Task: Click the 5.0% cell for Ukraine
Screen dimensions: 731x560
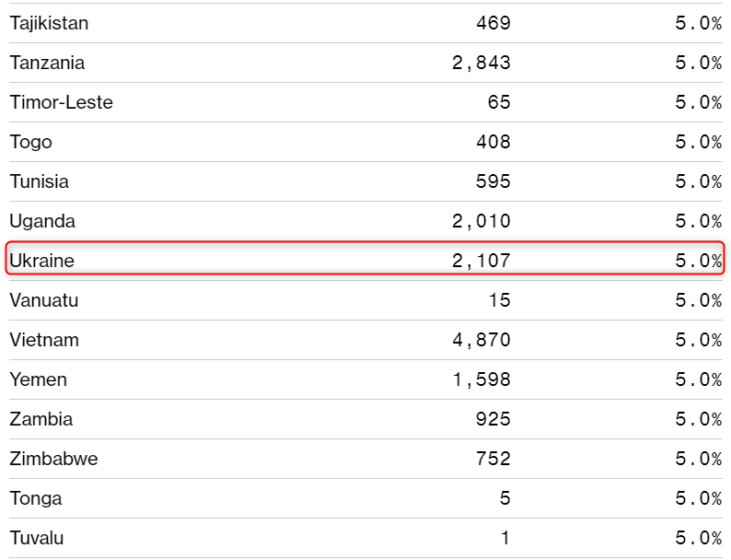Action: pos(698,261)
